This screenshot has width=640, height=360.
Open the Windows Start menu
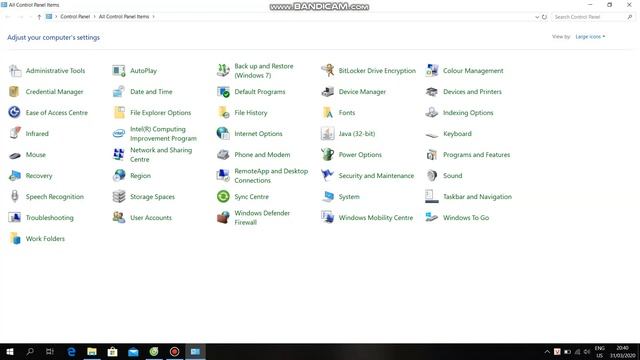(x=10, y=351)
